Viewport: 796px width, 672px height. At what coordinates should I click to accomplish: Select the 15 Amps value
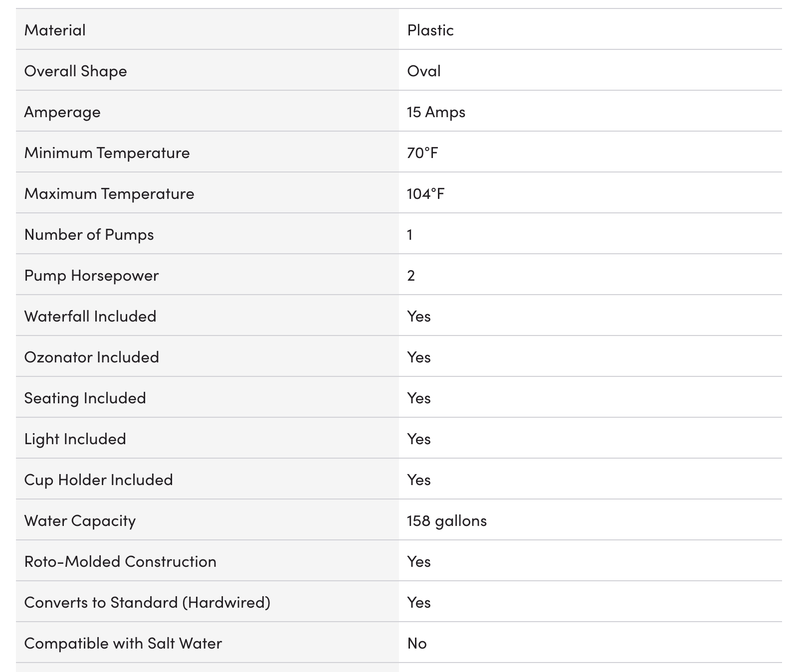pos(436,112)
